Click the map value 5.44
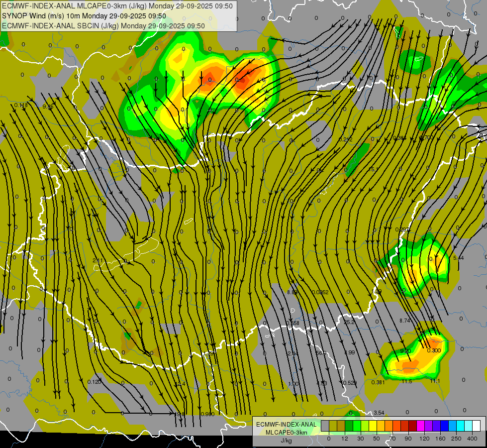Viewport: 487px width, 448px height. click(459, 258)
